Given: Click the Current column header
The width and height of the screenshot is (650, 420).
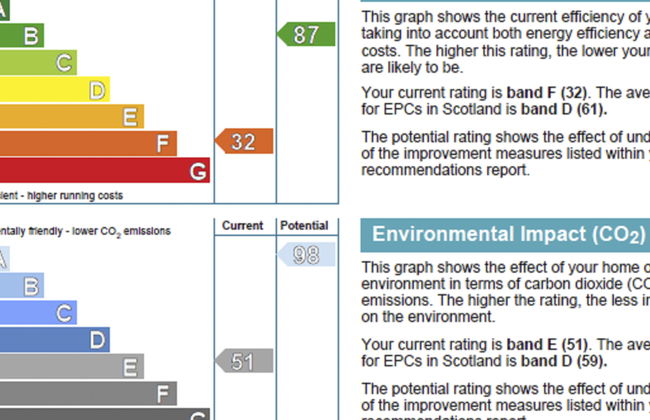Looking at the screenshot, I should (x=243, y=226).
